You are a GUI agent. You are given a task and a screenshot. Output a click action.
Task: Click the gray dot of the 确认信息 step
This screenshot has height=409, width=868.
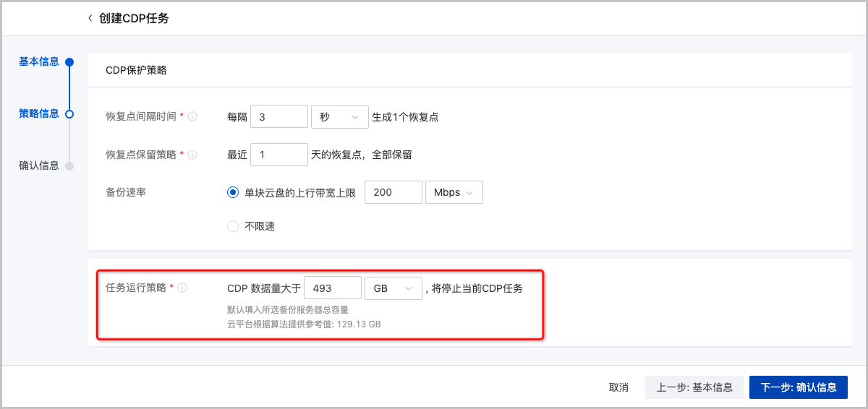[x=69, y=165]
